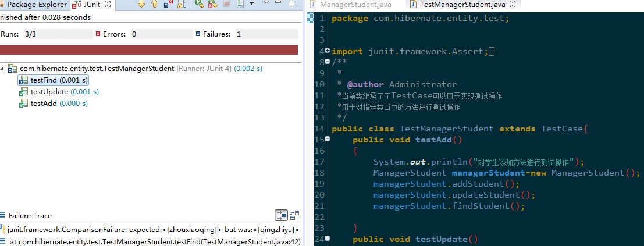
Task: Click '@author Administrator' comment
Action: point(402,84)
